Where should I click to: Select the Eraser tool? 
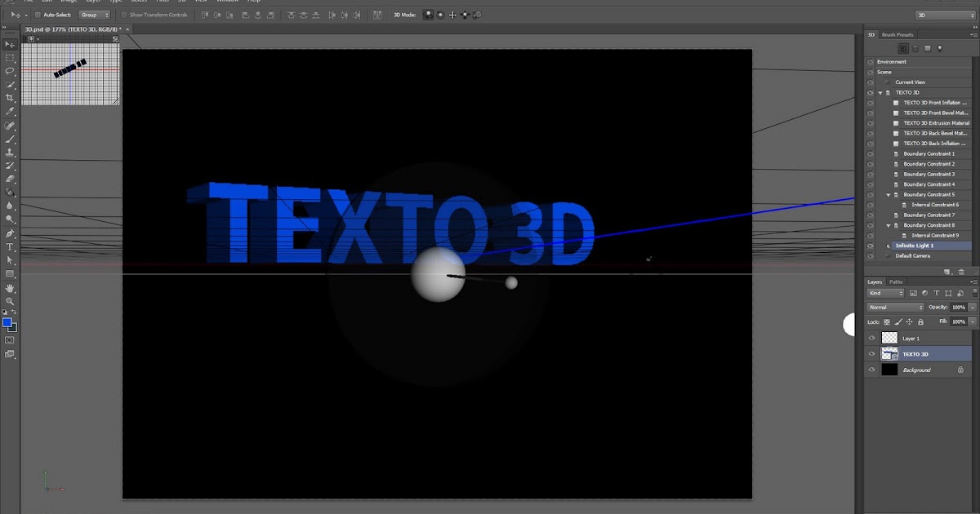pos(10,179)
